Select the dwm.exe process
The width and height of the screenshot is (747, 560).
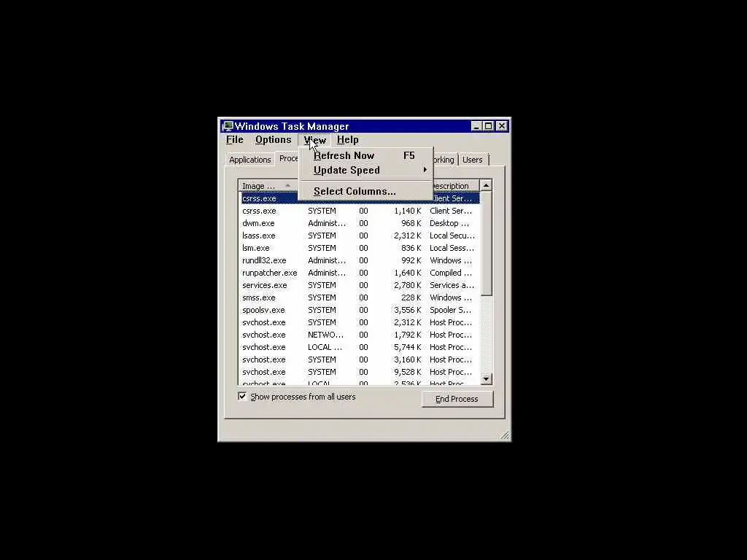point(360,223)
